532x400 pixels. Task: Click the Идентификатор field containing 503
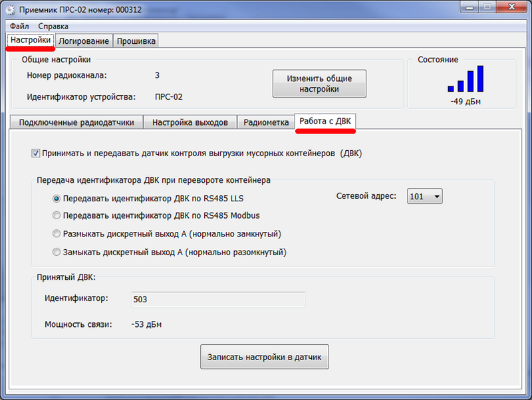coord(218,299)
